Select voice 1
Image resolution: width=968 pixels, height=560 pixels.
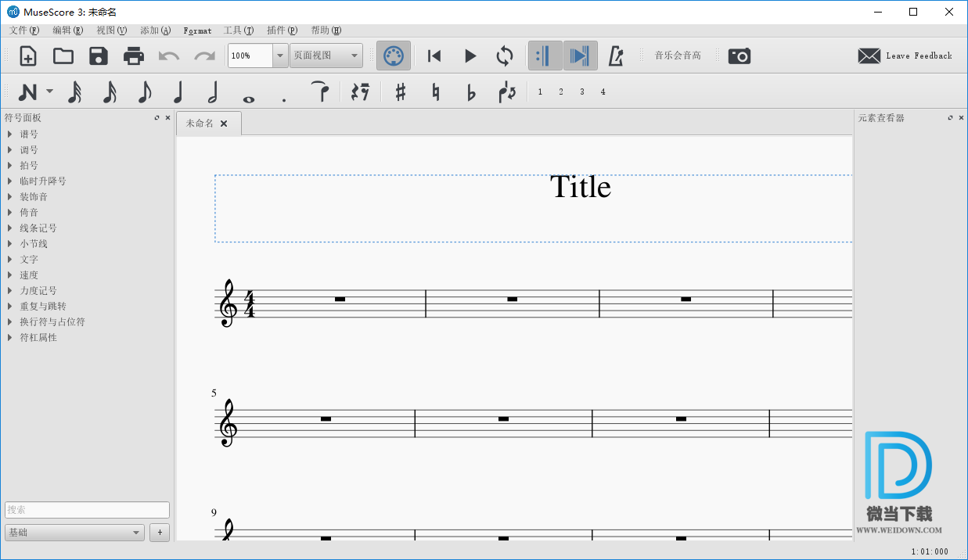point(540,92)
